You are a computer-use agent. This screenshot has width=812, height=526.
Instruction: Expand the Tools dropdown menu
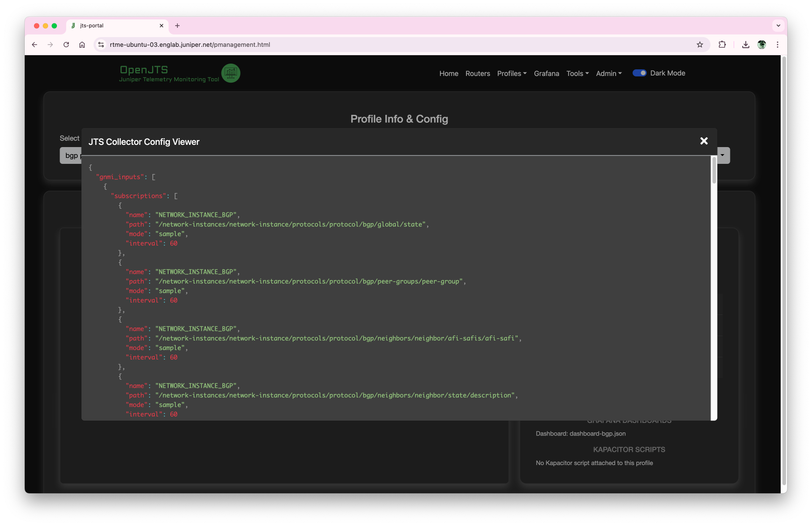(577, 74)
